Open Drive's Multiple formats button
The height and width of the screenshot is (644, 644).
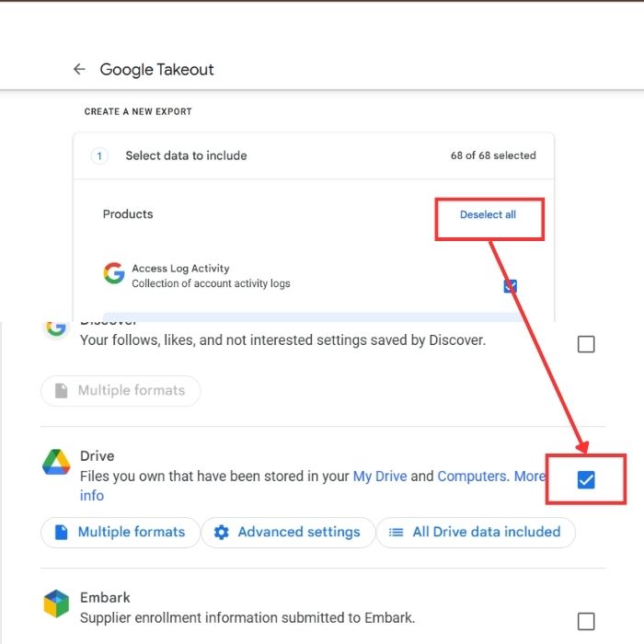(x=121, y=533)
